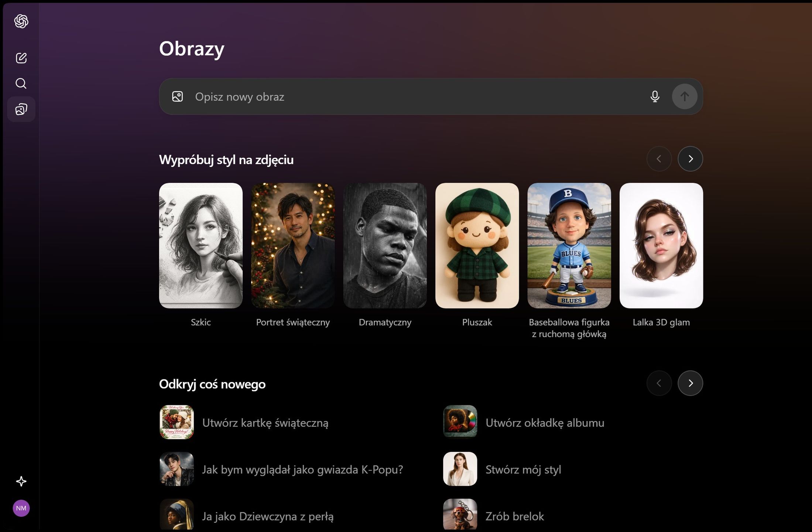812x532 pixels.
Task: Click the sparkle upgrade icon
Action: tap(21, 481)
